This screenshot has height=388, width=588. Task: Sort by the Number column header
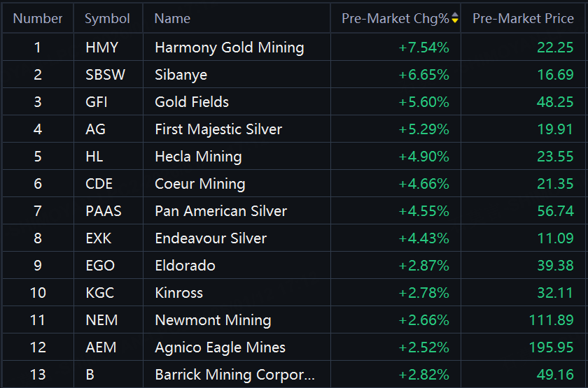point(38,19)
